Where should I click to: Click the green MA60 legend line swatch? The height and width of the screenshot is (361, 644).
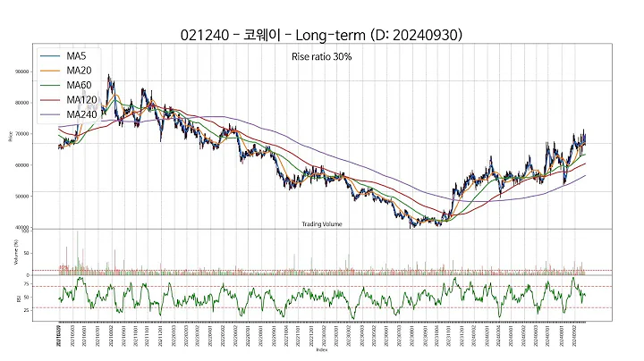pos(50,85)
